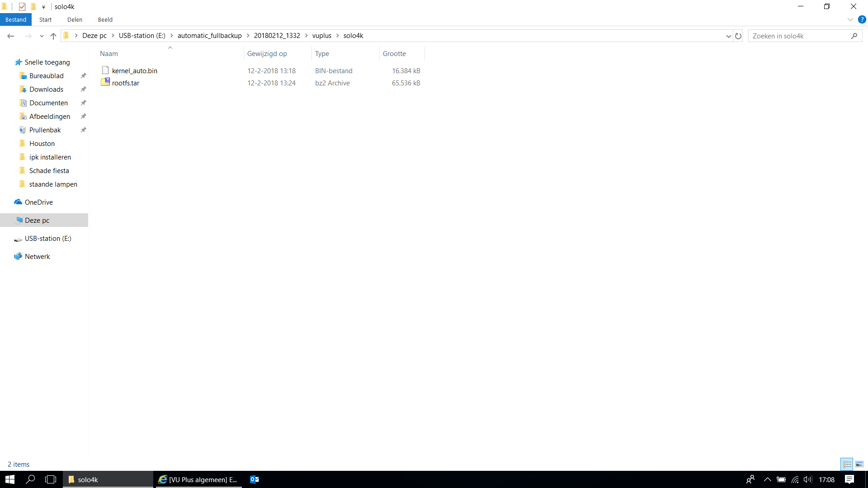Viewport: 868px width, 488px height.
Task: Open the Help question mark
Action: [862, 19]
